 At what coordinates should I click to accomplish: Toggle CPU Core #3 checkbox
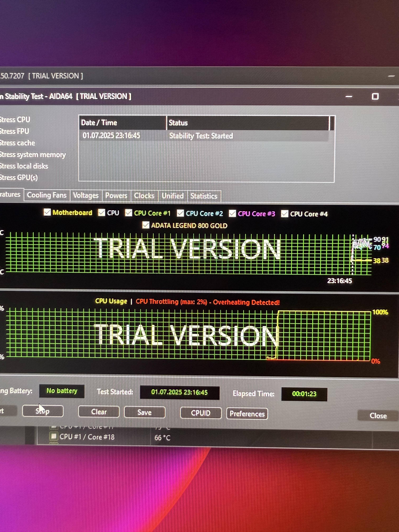(232, 213)
